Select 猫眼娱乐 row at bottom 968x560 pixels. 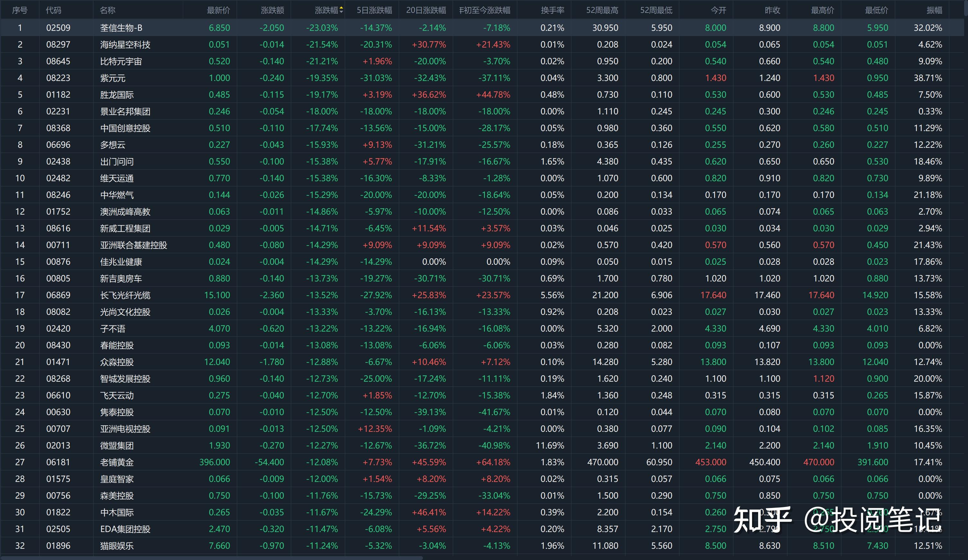[x=117, y=546]
